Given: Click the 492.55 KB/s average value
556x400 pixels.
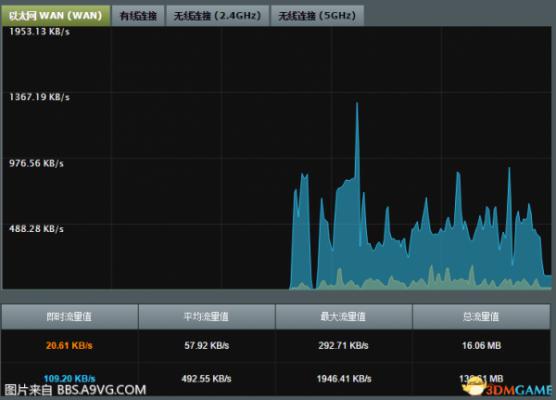Looking at the screenshot, I should [x=206, y=379].
